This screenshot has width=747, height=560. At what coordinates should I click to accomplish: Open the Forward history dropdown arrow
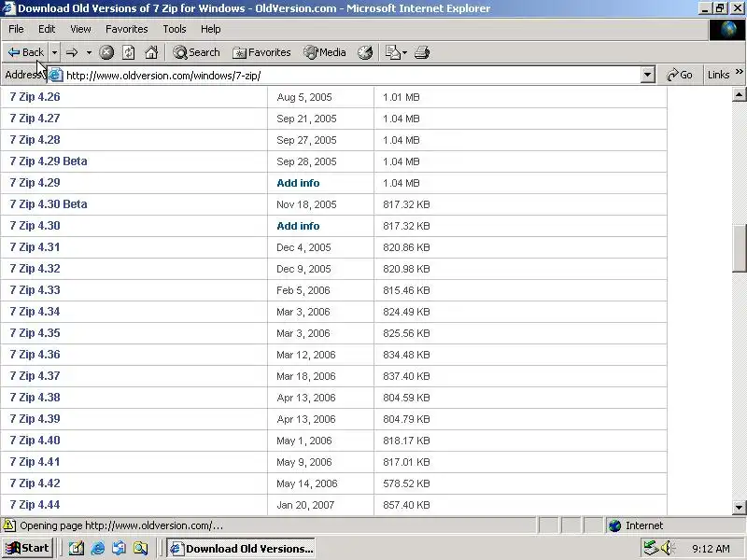tap(89, 52)
